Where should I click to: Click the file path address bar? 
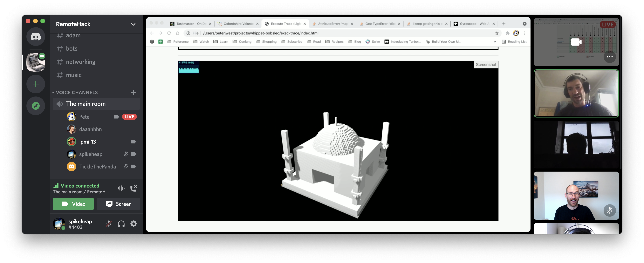pos(342,33)
